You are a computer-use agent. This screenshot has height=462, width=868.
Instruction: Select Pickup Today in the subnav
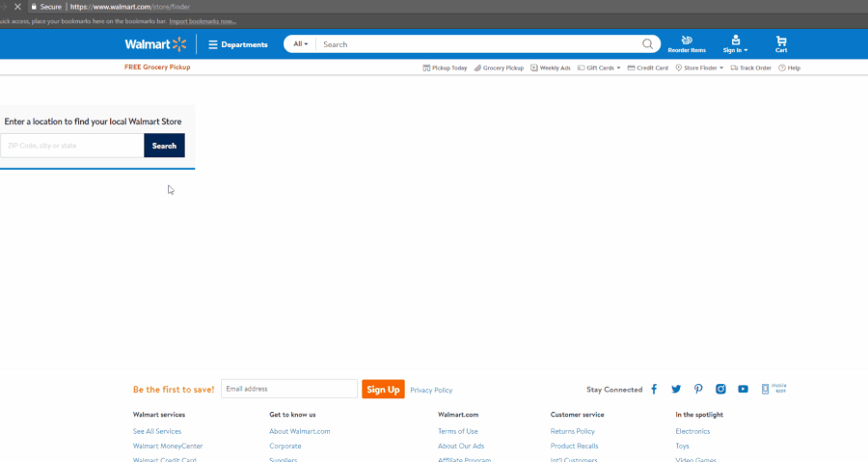click(445, 68)
